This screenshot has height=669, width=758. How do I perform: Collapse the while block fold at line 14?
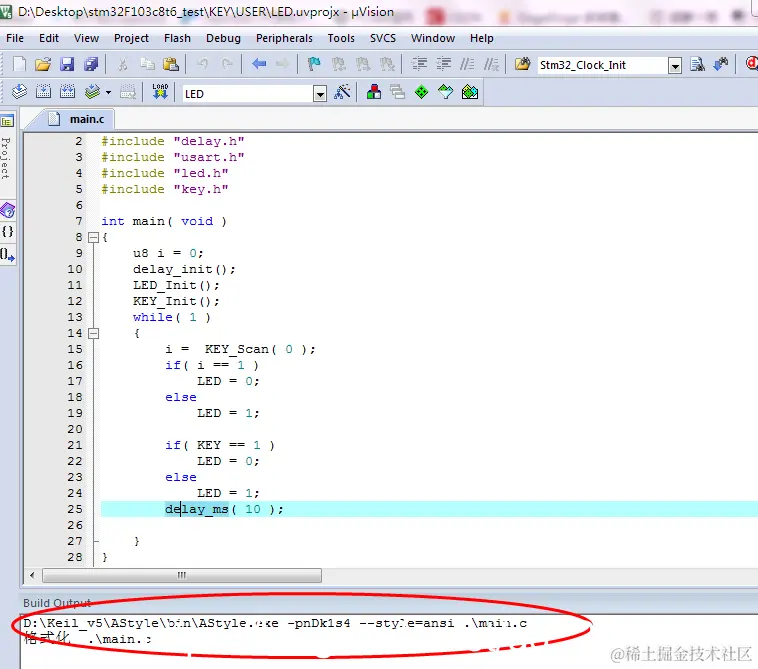tap(93, 333)
